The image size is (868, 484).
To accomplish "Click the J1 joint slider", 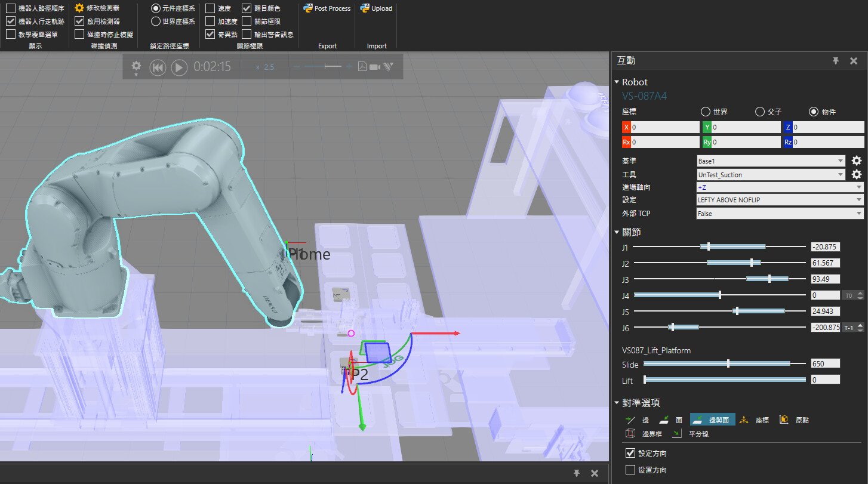I will tap(709, 246).
